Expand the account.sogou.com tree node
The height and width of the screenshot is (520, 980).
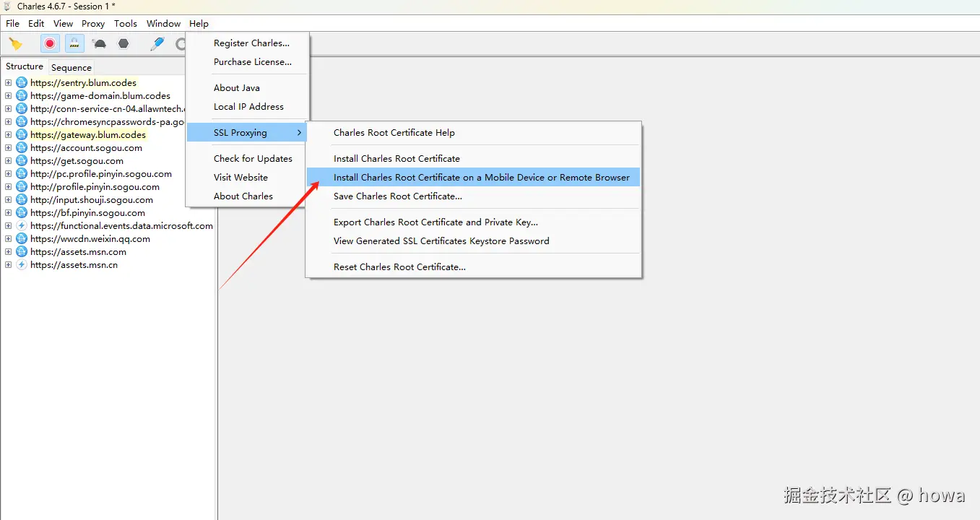pyautogui.click(x=8, y=148)
